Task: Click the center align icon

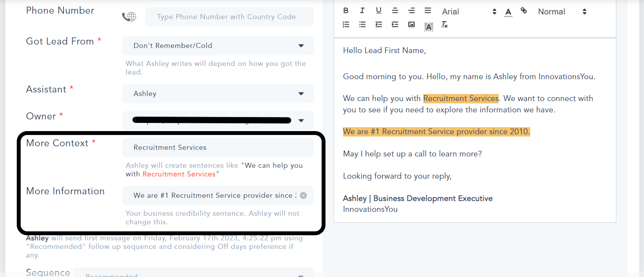Action: pyautogui.click(x=395, y=11)
